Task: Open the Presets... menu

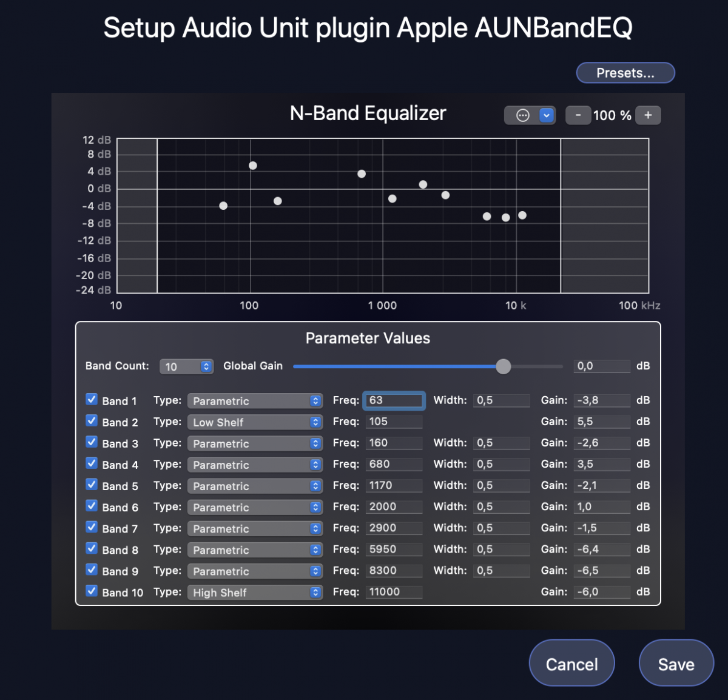Action: (x=625, y=73)
